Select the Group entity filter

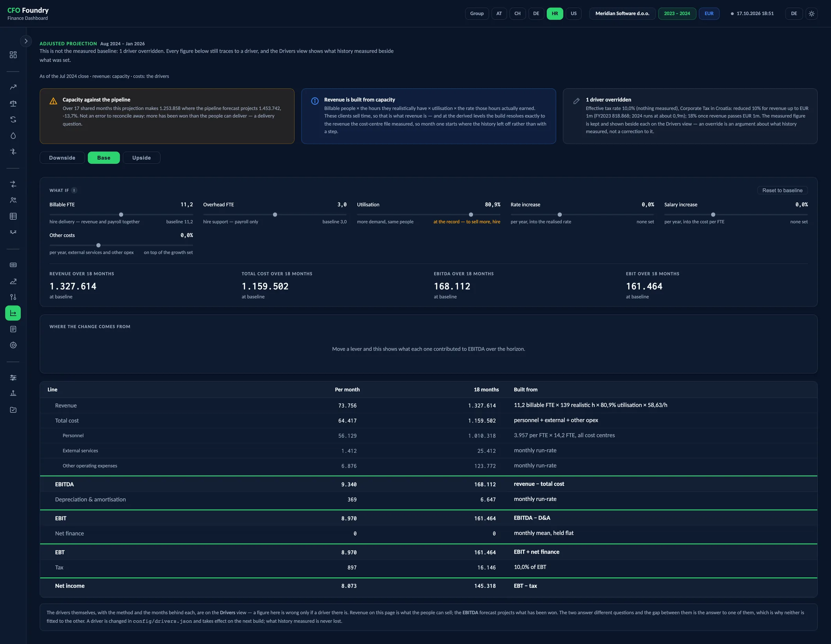(477, 14)
